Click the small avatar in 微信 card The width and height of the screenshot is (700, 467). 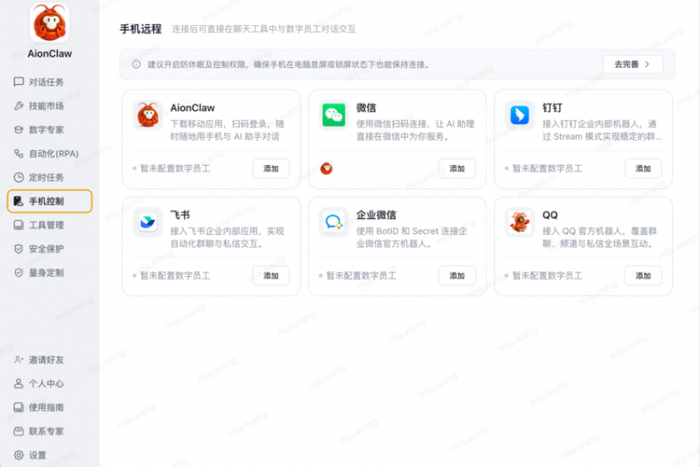[326, 168]
